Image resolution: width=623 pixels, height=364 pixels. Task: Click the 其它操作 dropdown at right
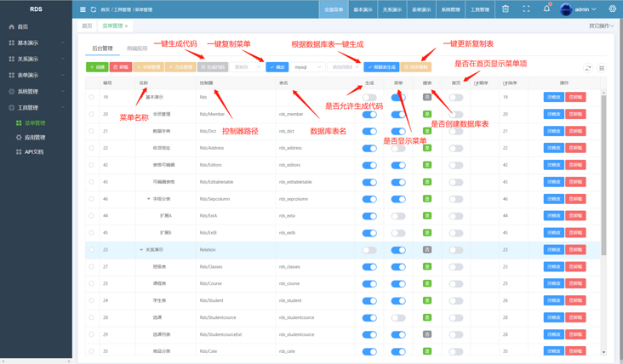(x=601, y=26)
